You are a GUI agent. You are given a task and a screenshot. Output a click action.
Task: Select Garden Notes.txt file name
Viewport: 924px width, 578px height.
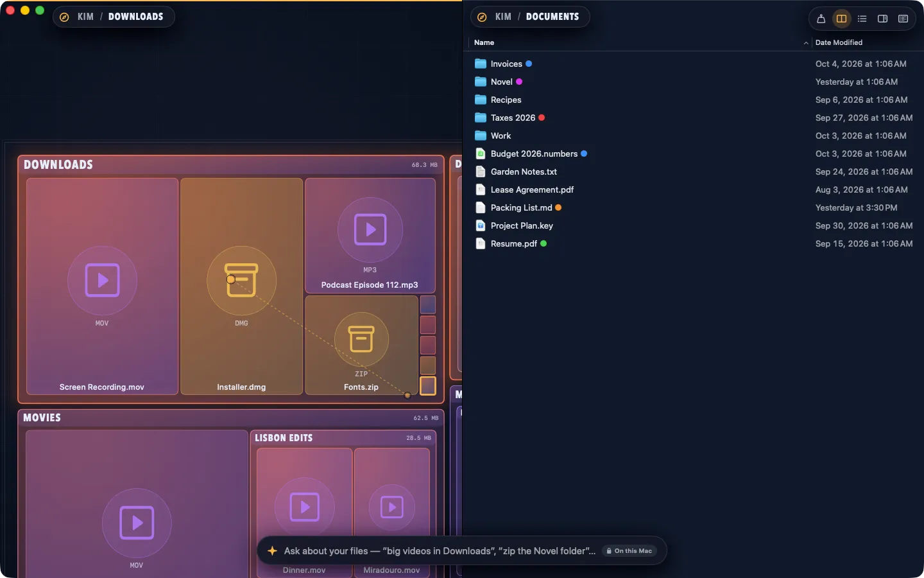click(x=524, y=171)
